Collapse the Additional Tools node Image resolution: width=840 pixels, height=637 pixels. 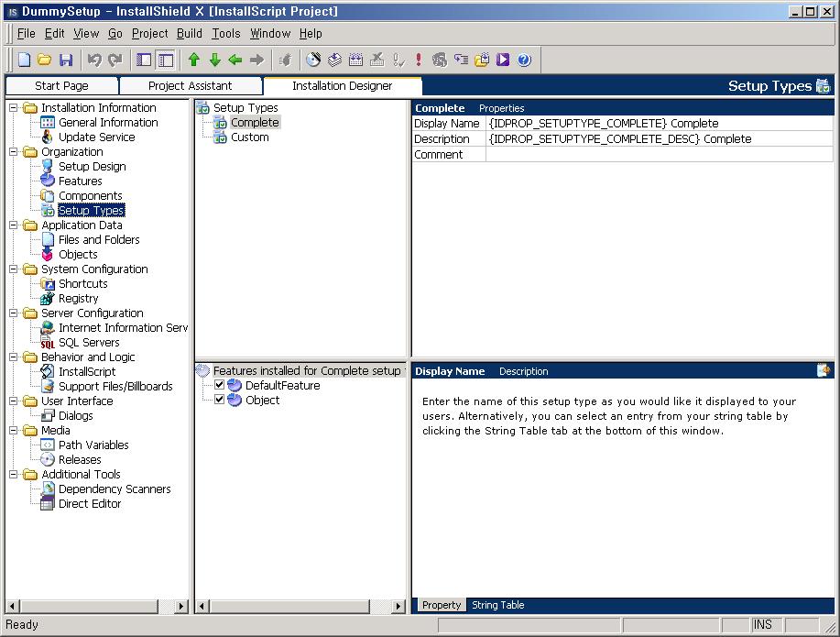(14, 474)
